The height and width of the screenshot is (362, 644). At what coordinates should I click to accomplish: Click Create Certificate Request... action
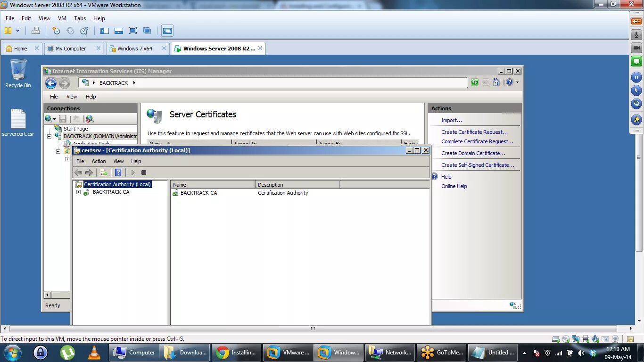pos(474,132)
